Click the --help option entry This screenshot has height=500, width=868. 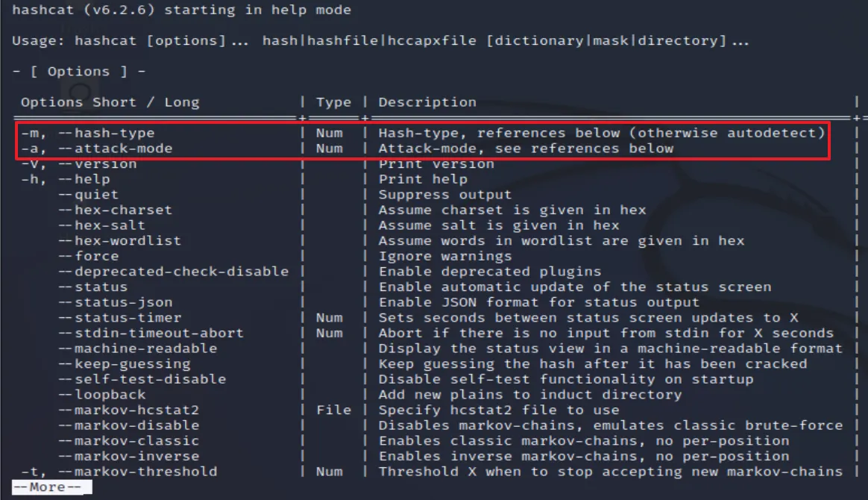[x=84, y=179]
